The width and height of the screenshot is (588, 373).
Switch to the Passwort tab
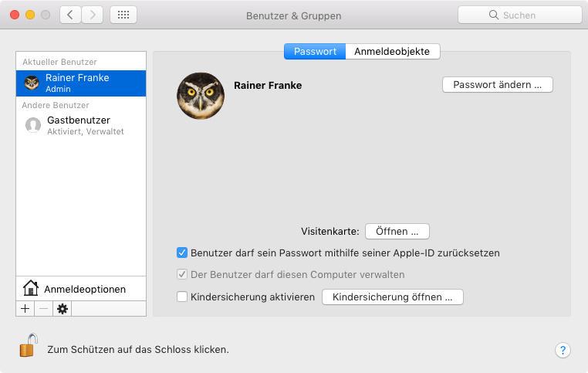[315, 52]
